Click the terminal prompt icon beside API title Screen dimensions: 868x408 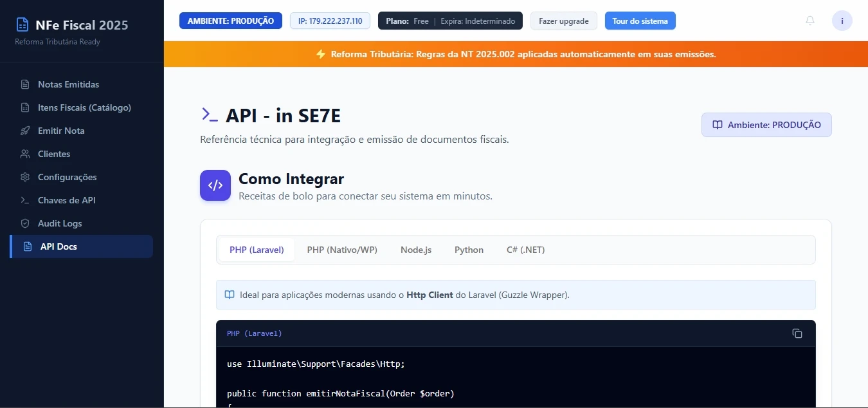pos(210,115)
